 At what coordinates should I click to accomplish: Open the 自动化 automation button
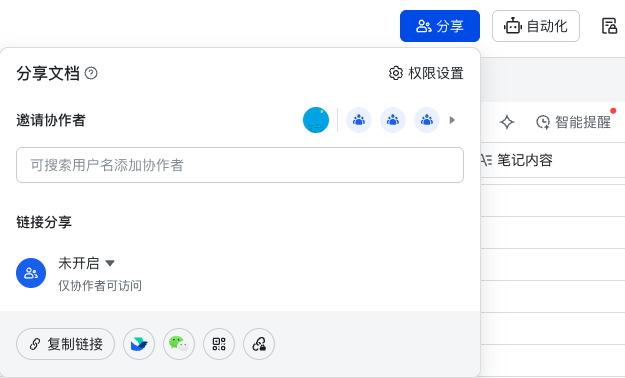(x=536, y=26)
